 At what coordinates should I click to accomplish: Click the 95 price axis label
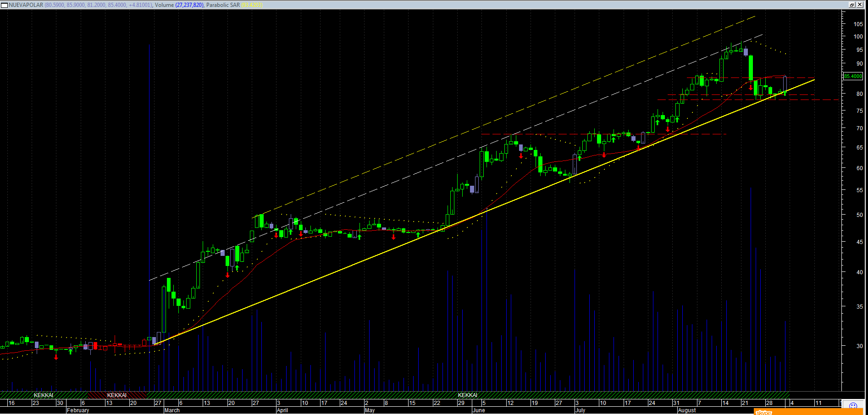[859, 50]
